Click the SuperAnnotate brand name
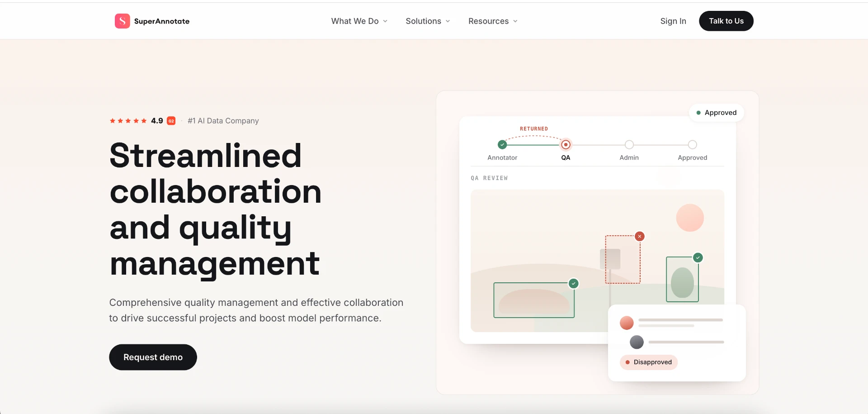Viewport: 868px width, 414px height. 162,21
